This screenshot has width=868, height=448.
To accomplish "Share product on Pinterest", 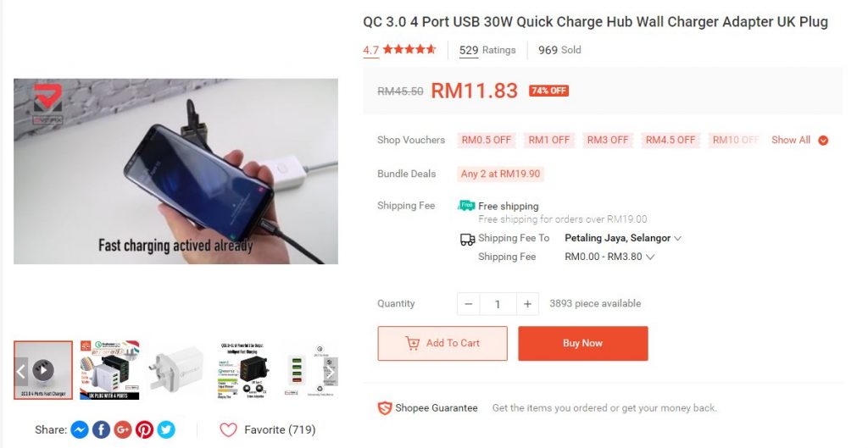I will 144,429.
